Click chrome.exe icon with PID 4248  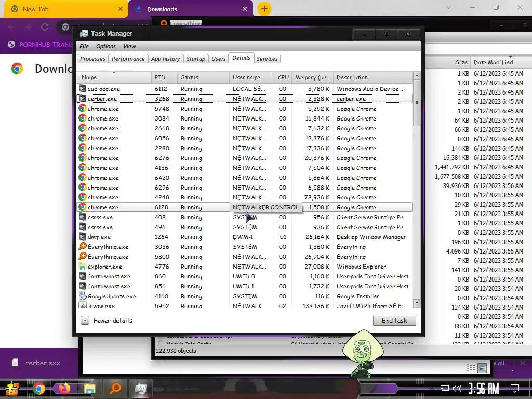click(82, 197)
